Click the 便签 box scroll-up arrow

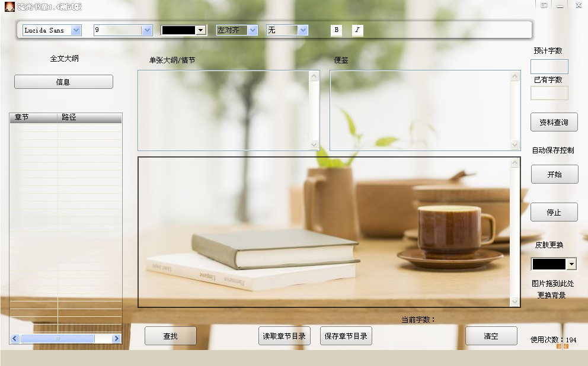pyautogui.click(x=515, y=76)
